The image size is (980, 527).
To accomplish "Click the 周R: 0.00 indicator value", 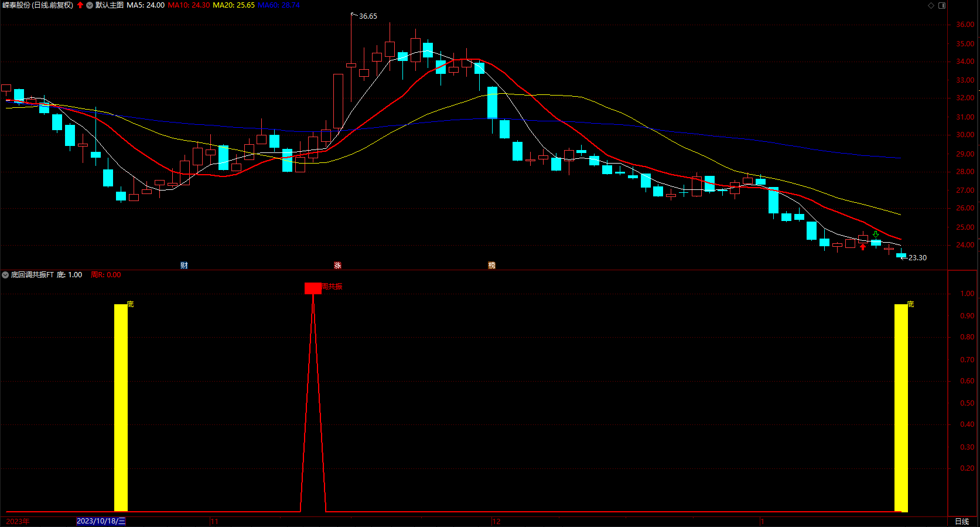I will [106, 275].
